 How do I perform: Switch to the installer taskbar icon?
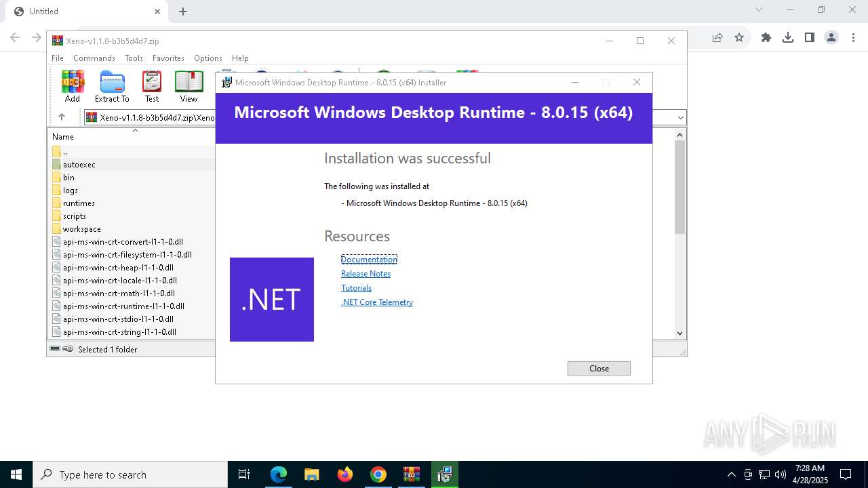pos(445,474)
